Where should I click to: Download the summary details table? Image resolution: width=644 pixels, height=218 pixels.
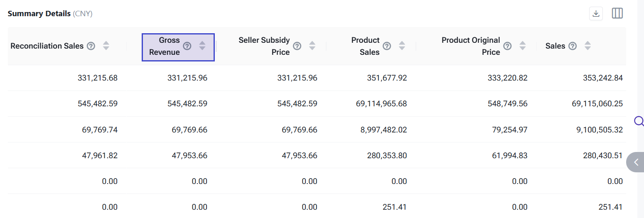click(x=596, y=14)
